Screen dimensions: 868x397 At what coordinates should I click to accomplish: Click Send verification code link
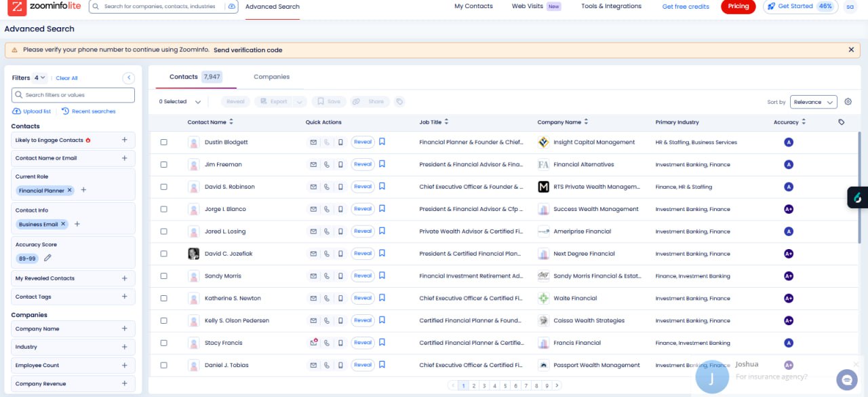click(248, 50)
